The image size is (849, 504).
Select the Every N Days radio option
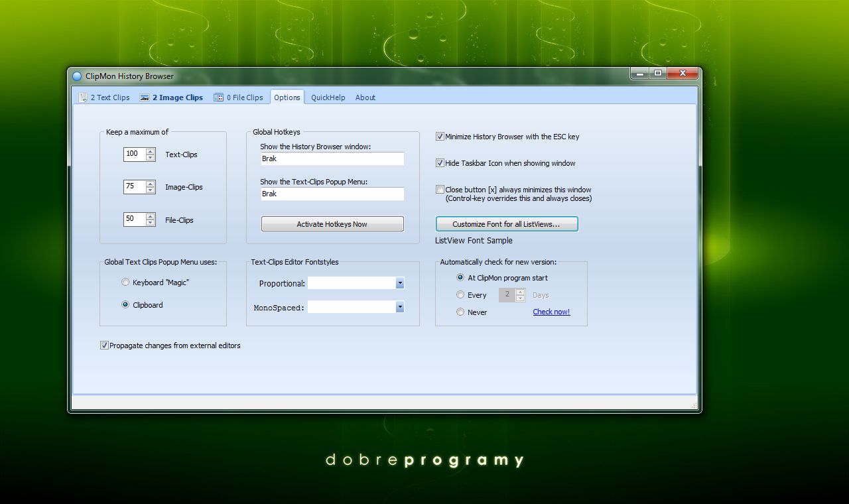point(460,295)
